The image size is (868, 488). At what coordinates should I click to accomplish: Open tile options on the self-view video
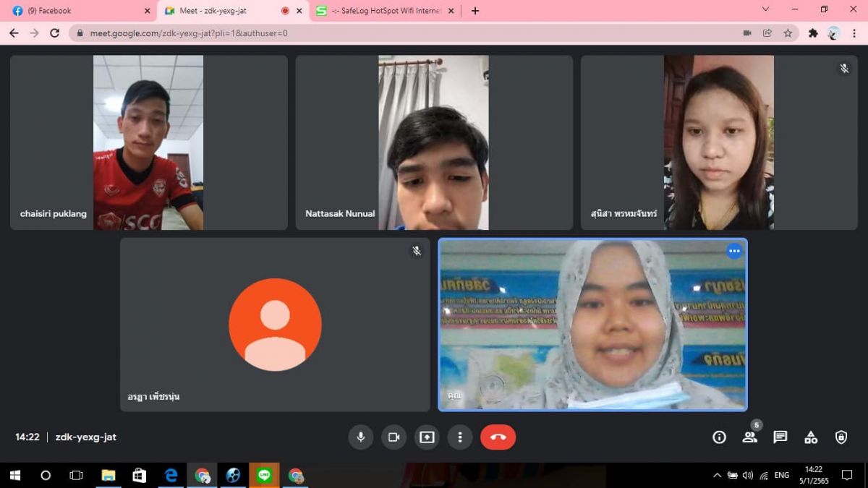(734, 251)
